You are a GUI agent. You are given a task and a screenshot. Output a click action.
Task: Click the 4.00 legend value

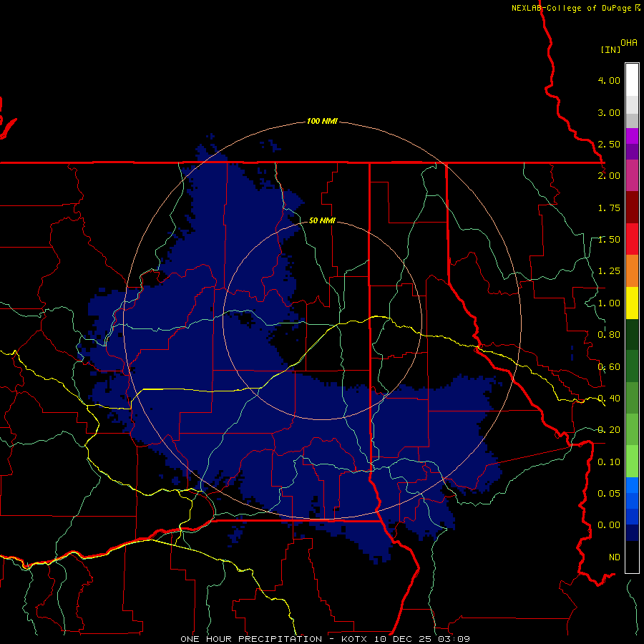(x=609, y=80)
